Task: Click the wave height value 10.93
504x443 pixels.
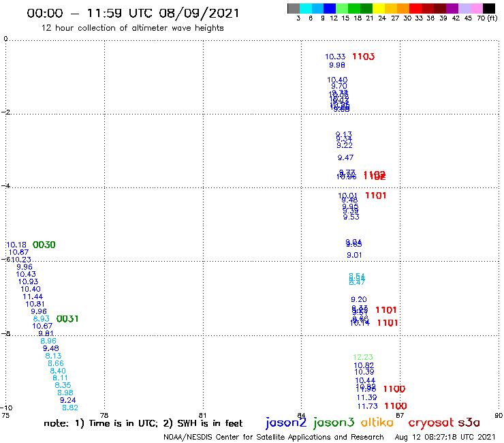Action: (x=29, y=282)
